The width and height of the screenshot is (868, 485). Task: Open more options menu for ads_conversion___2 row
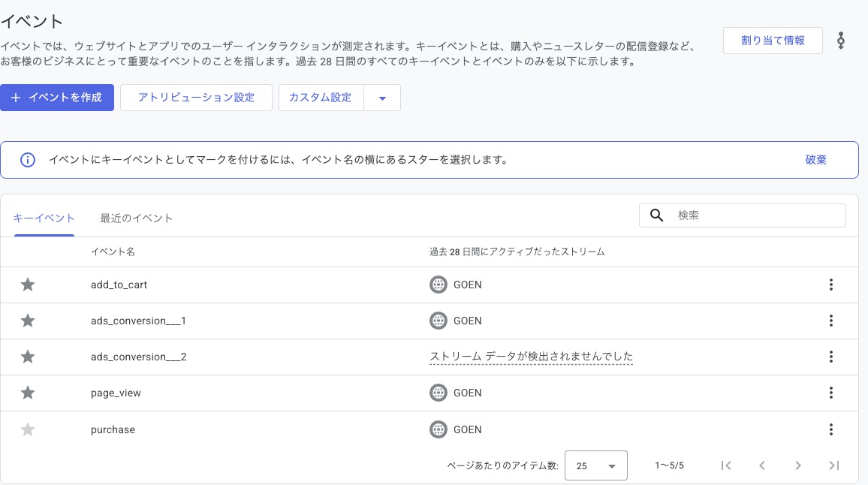click(831, 357)
